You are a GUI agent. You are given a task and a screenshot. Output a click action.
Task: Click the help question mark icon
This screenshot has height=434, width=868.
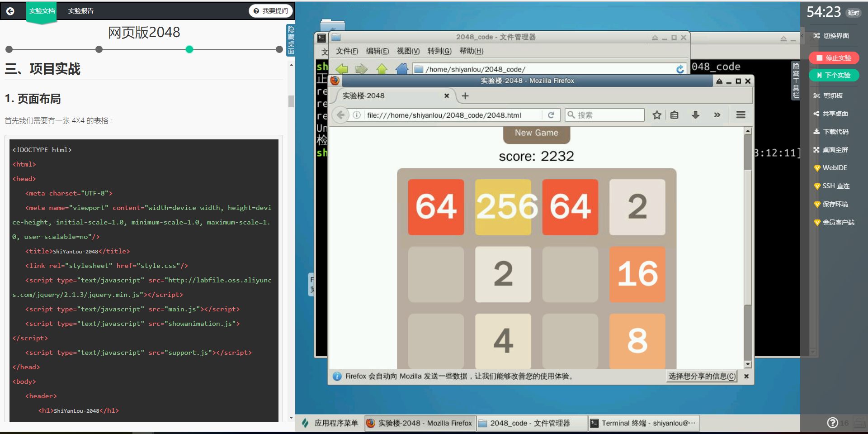click(x=832, y=423)
